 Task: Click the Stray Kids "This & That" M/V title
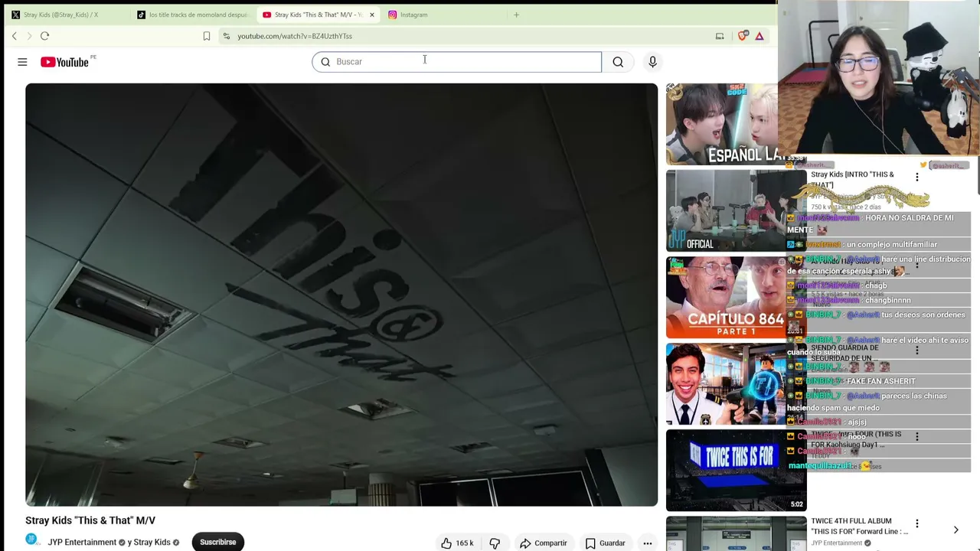(x=90, y=520)
